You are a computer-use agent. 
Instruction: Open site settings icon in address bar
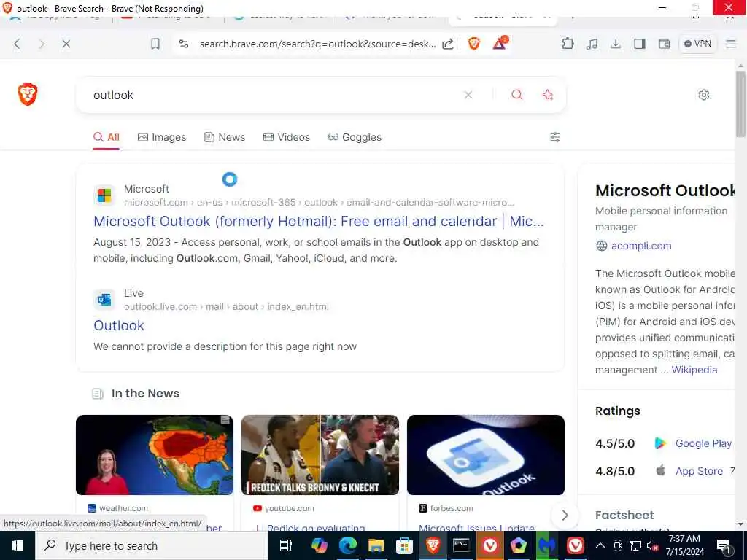183,44
